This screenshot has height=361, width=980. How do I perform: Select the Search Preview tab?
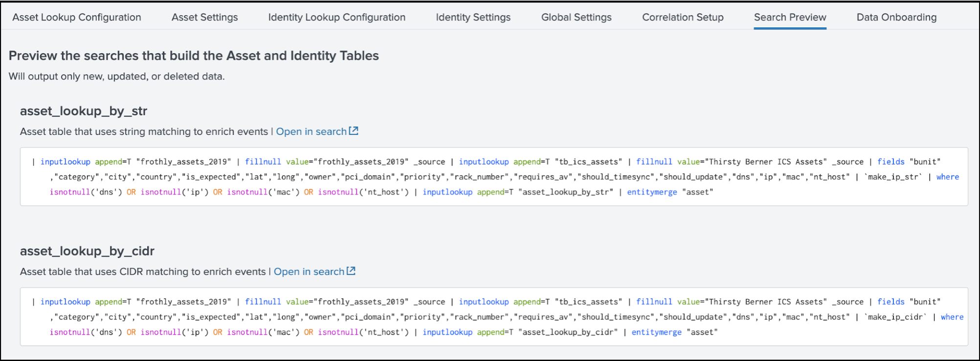click(x=790, y=17)
